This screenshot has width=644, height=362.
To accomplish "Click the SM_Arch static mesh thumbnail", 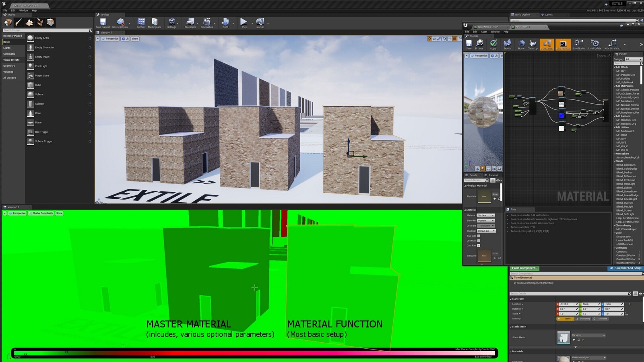I will (x=563, y=337).
